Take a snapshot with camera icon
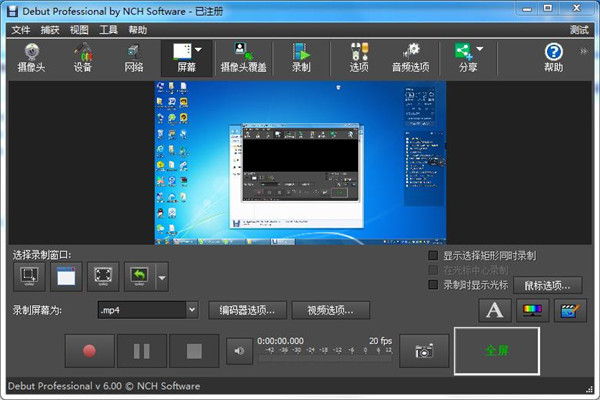600x400 pixels. [x=424, y=350]
